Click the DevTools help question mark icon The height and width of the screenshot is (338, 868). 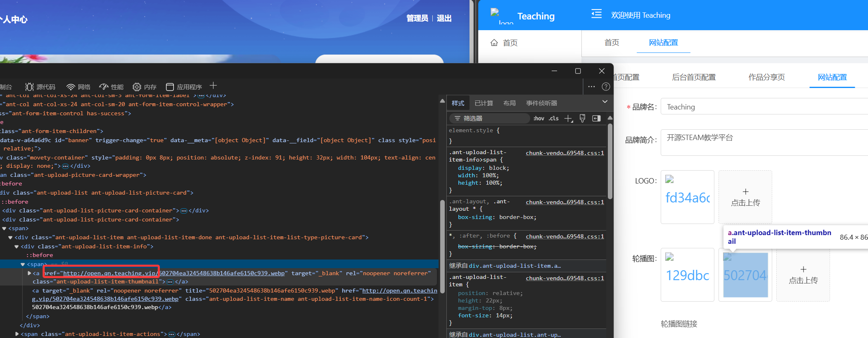(x=606, y=87)
